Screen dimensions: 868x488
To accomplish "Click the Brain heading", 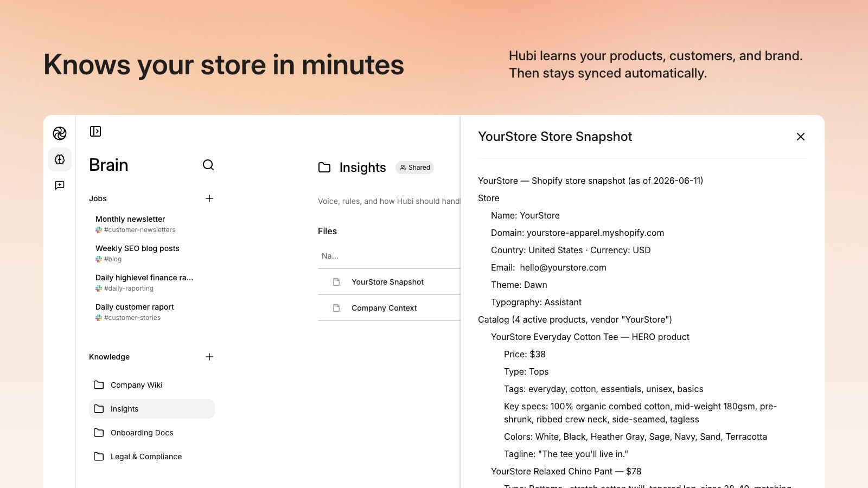I will [108, 165].
